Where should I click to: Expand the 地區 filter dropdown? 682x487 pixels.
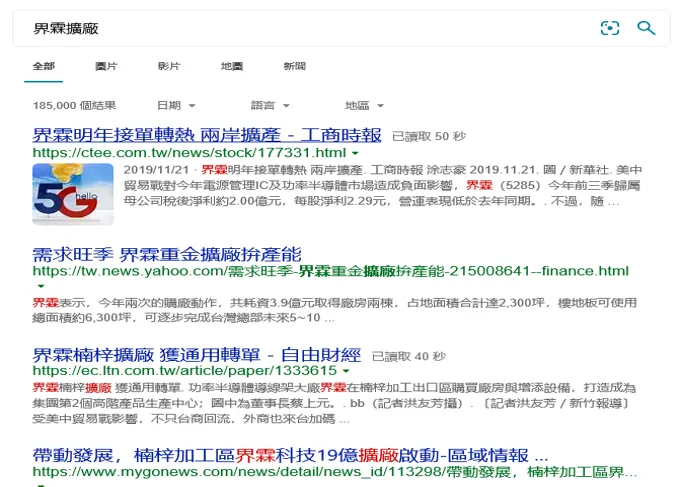364,106
